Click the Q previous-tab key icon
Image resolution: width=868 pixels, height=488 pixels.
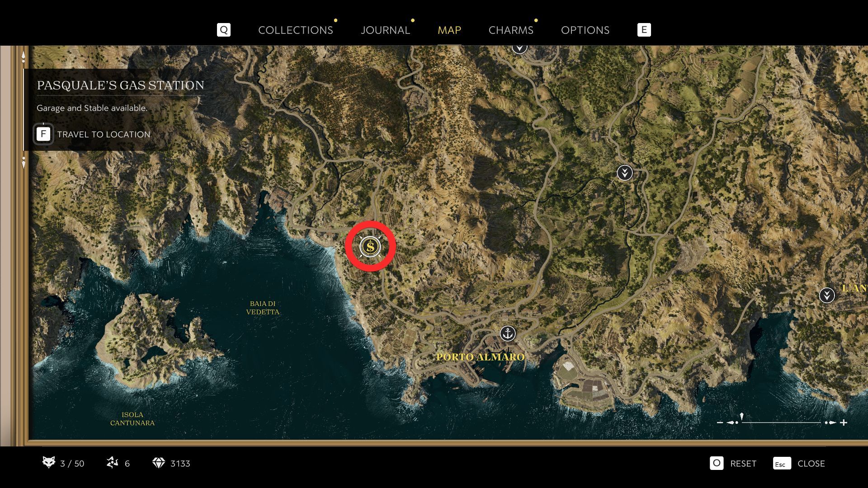tap(224, 30)
